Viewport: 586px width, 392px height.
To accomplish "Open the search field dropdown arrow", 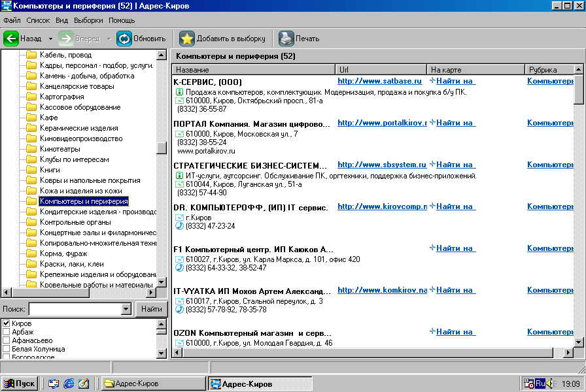I will tap(126, 309).
